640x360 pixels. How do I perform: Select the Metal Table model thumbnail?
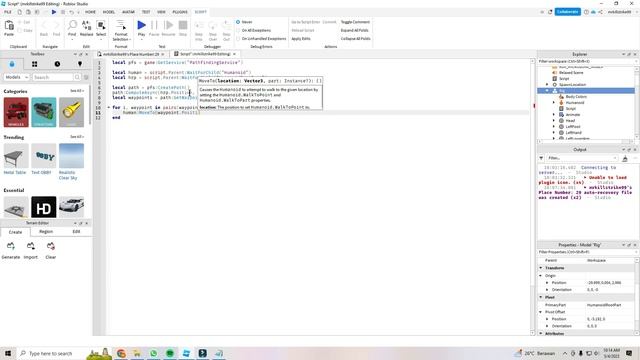16,156
